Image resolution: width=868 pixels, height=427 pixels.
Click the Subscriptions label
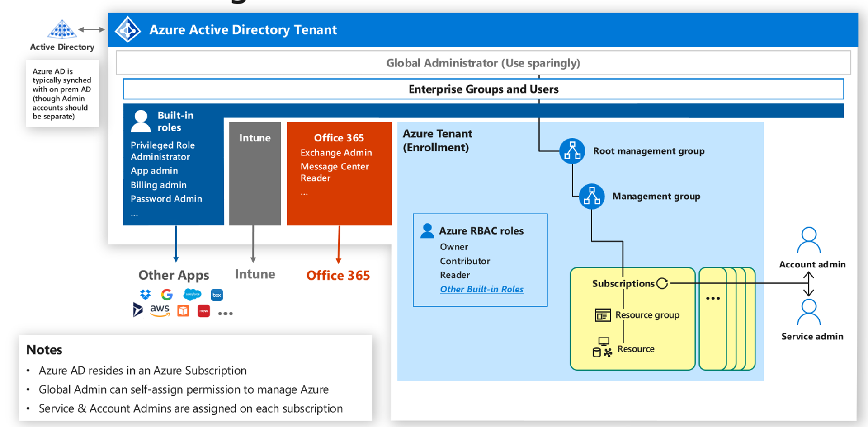pyautogui.click(x=623, y=284)
